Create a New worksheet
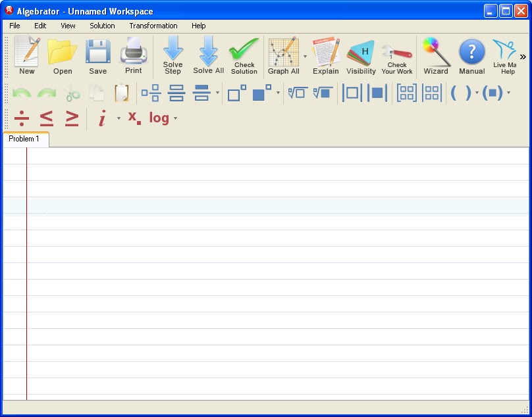 tap(27, 56)
